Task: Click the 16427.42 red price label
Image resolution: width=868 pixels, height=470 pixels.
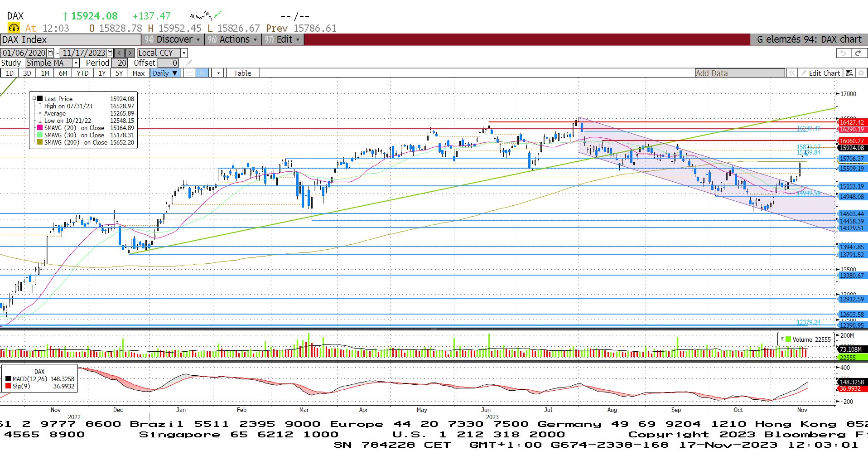Action: [x=852, y=122]
